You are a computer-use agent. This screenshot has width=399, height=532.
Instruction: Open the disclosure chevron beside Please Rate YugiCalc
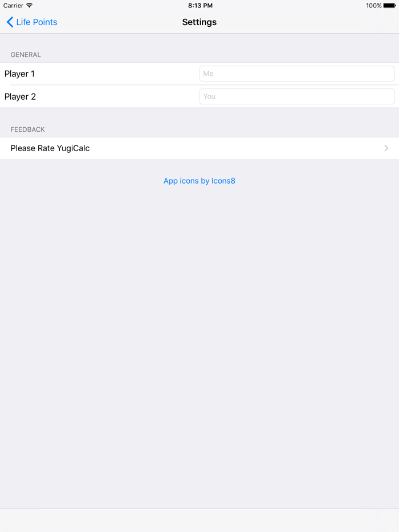coord(386,148)
